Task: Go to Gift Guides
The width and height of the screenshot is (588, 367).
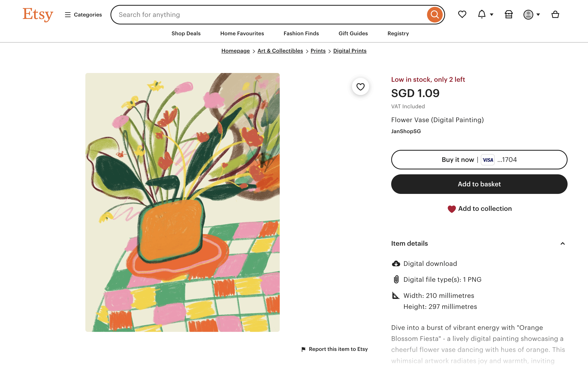Action: click(x=353, y=33)
